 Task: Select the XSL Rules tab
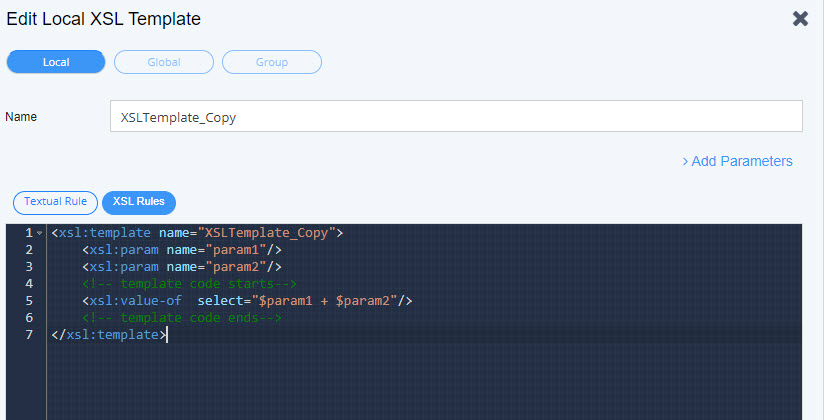coord(139,202)
